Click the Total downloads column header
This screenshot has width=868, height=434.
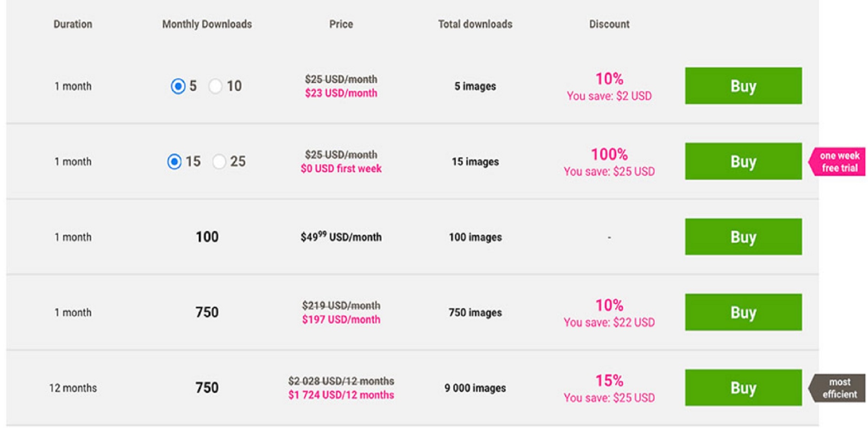(x=475, y=24)
